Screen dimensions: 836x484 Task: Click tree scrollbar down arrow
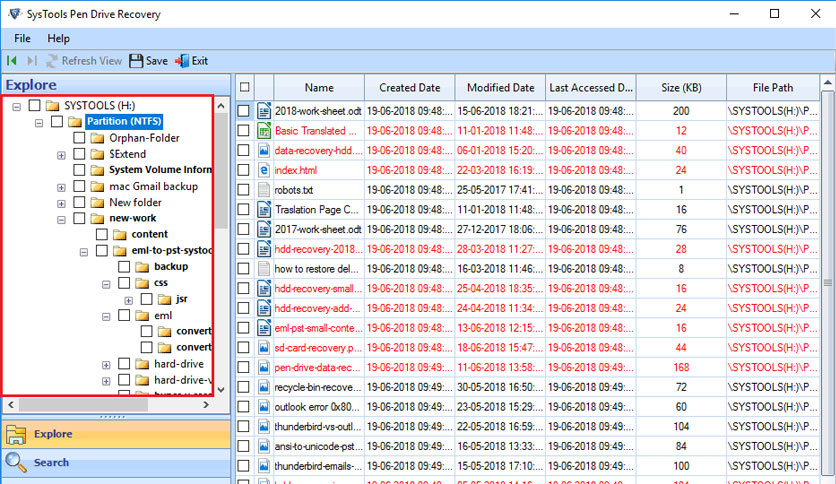coord(221,390)
